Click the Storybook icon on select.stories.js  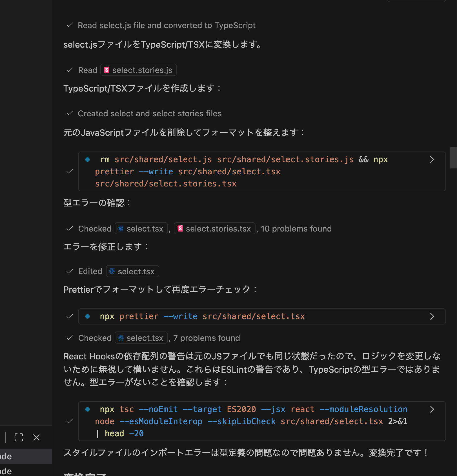(107, 70)
